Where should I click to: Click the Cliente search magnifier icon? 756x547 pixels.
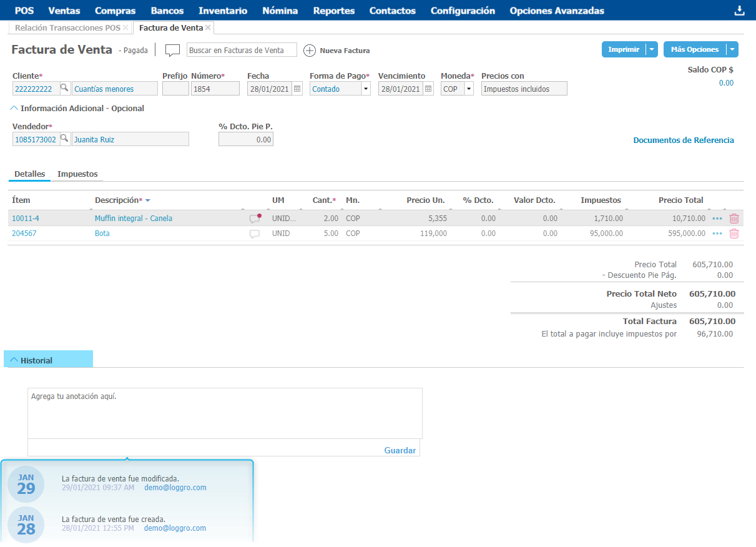(x=64, y=89)
